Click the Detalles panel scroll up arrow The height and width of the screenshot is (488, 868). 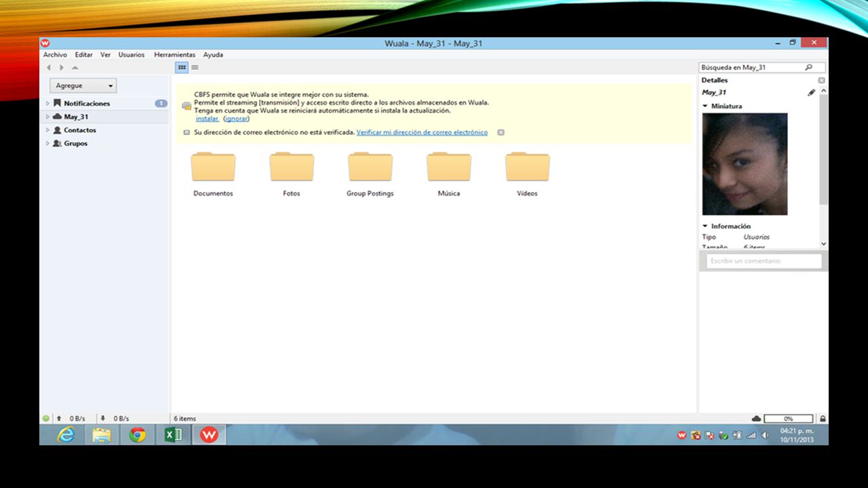tap(824, 90)
